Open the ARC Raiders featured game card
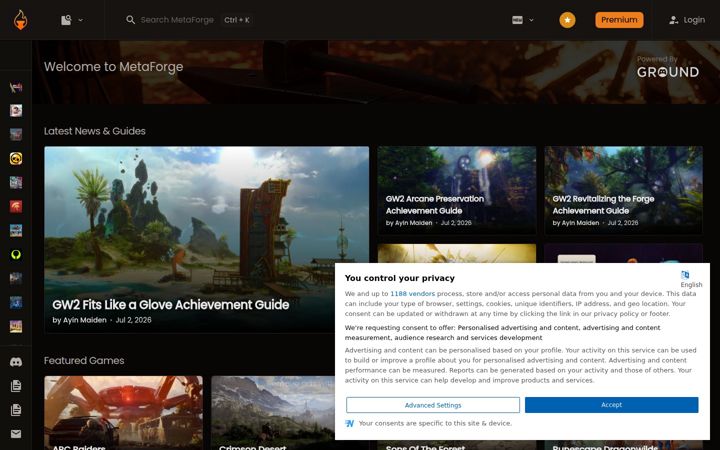The height and width of the screenshot is (450, 720). click(124, 413)
